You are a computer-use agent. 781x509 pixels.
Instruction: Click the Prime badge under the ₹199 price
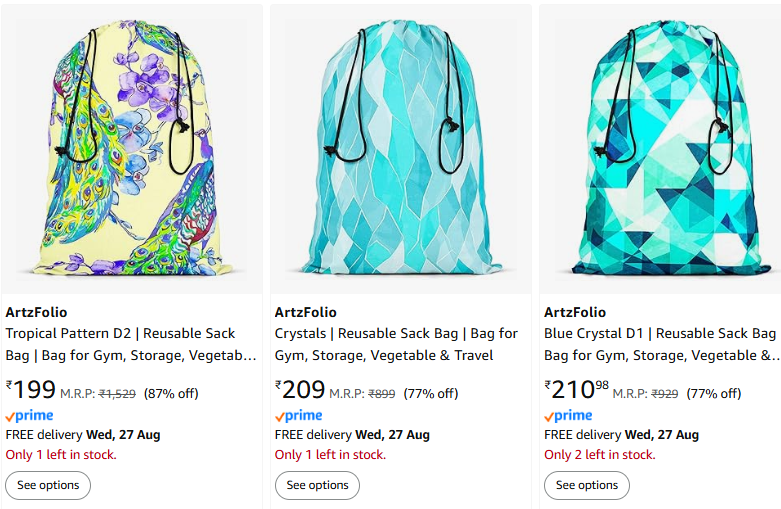(x=29, y=415)
